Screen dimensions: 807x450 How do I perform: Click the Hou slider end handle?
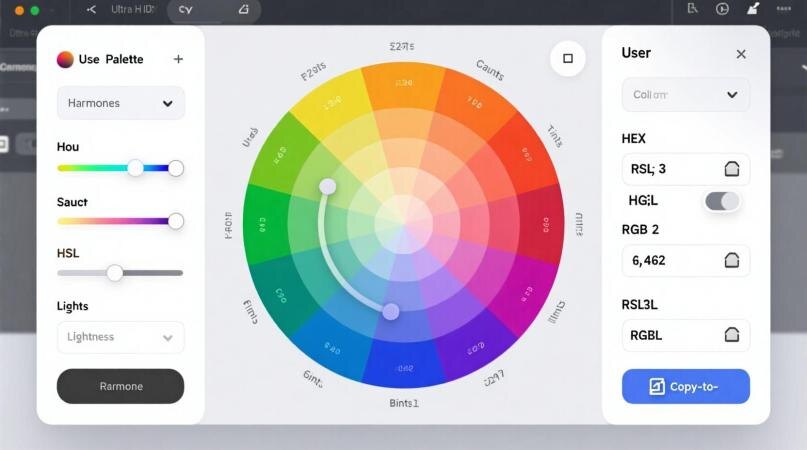tap(176, 168)
